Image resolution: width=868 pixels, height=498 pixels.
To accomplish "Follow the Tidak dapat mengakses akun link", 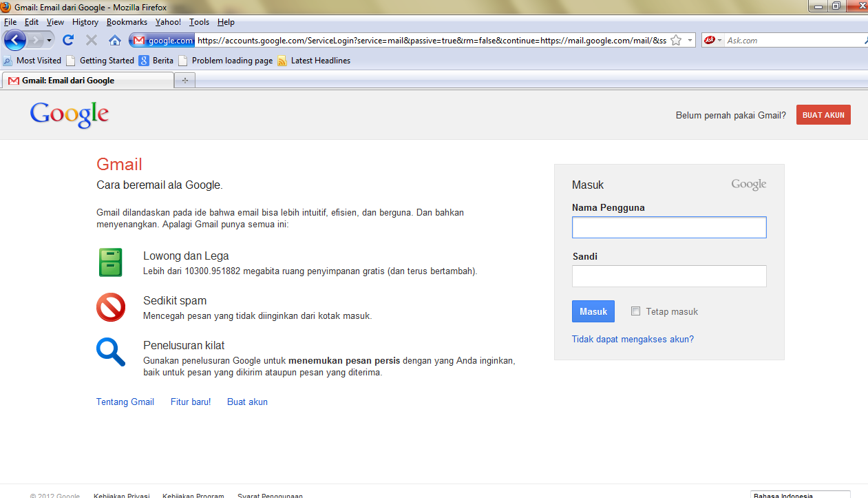I will point(633,339).
